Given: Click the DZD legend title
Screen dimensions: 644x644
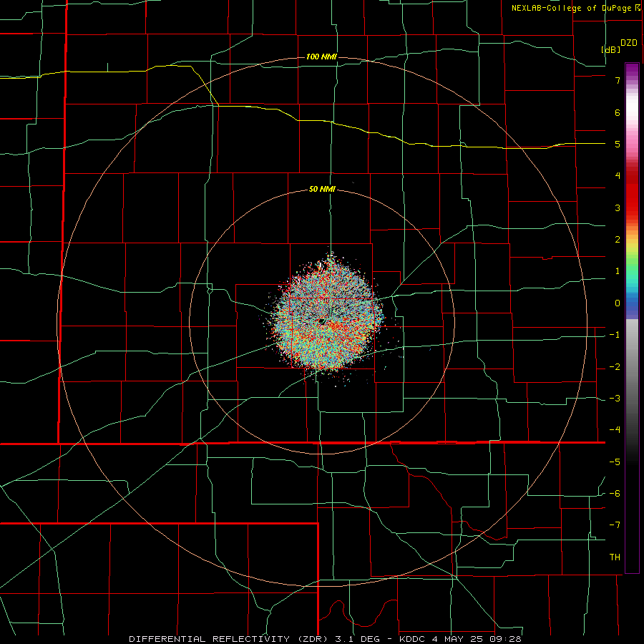Looking at the screenshot, I should [x=629, y=43].
